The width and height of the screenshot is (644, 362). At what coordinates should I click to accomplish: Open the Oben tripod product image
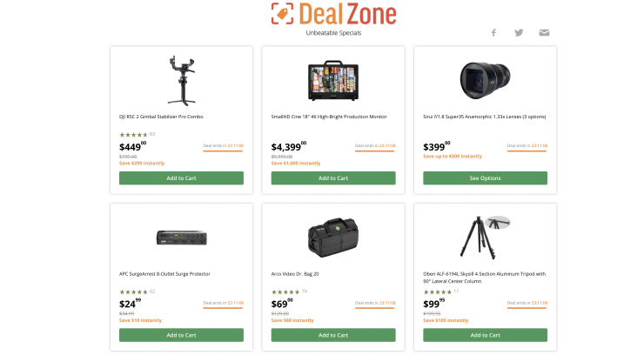(485, 238)
